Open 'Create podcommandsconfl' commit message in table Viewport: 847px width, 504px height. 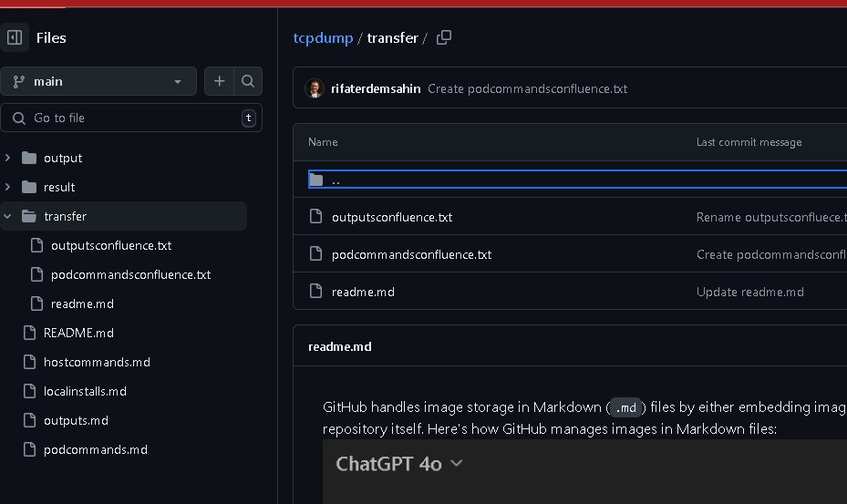coord(771,254)
